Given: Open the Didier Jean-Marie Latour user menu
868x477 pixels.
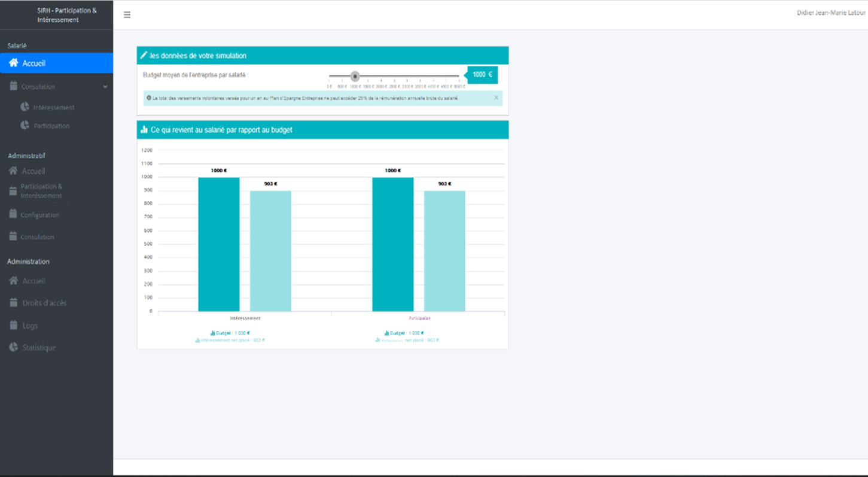Looking at the screenshot, I should [x=830, y=13].
